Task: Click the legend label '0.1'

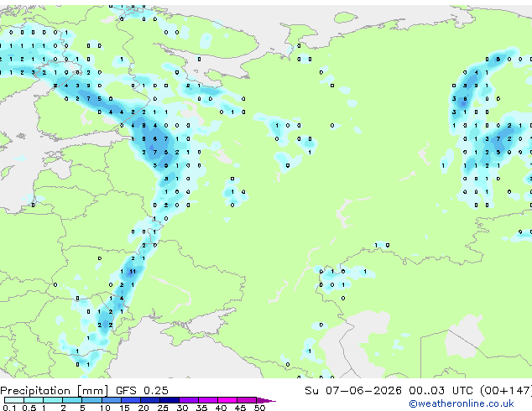Action: point(9,408)
